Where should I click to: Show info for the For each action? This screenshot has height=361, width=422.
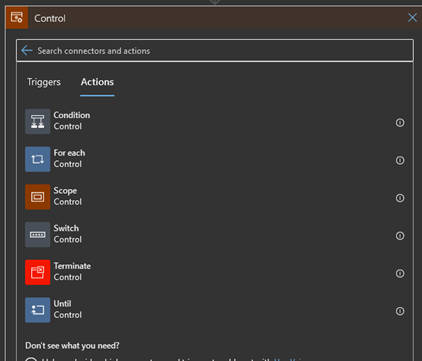pyautogui.click(x=400, y=160)
